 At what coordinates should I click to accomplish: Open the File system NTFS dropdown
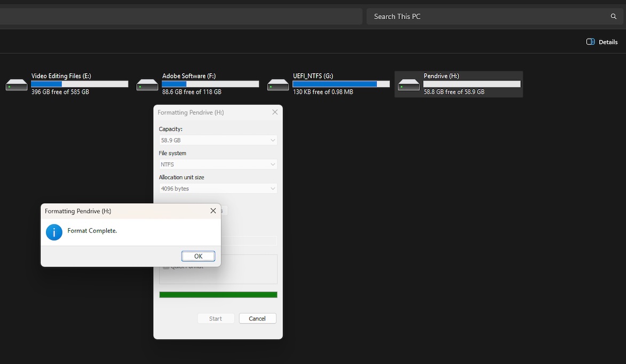218,164
